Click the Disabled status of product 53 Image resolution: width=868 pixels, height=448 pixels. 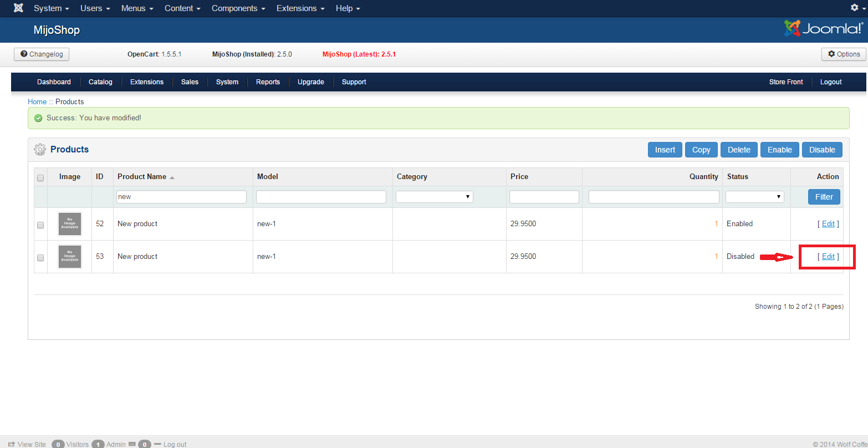tap(741, 257)
